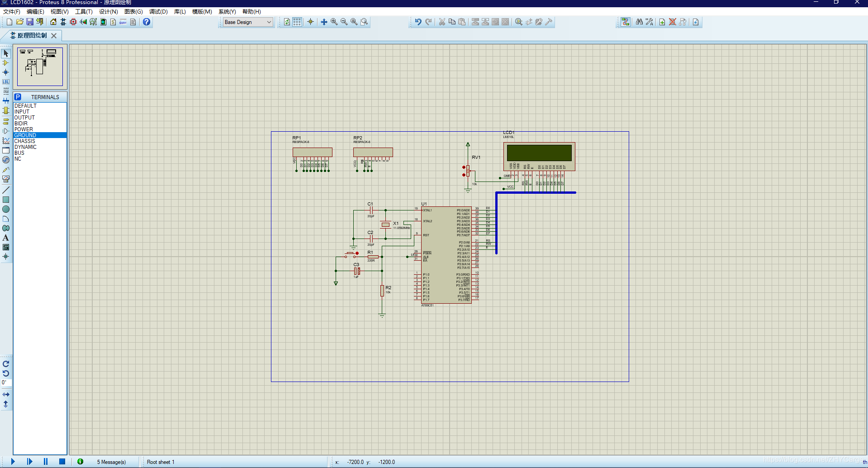
Task: Click the Remove Sheet red X icon
Action: tap(673, 22)
